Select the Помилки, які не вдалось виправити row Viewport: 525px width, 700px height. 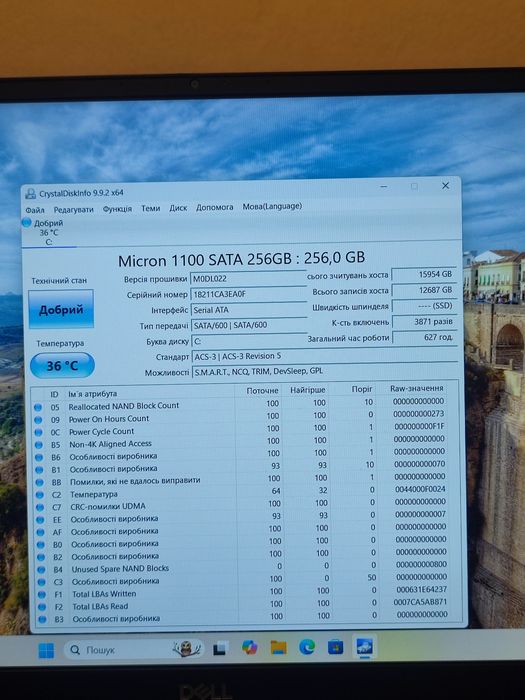coord(242,480)
